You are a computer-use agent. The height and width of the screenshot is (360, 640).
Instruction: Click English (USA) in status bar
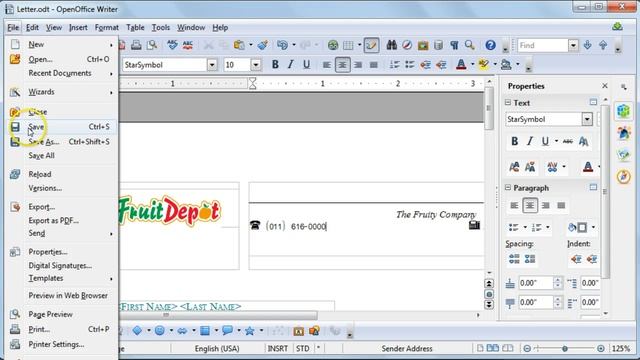point(217,349)
